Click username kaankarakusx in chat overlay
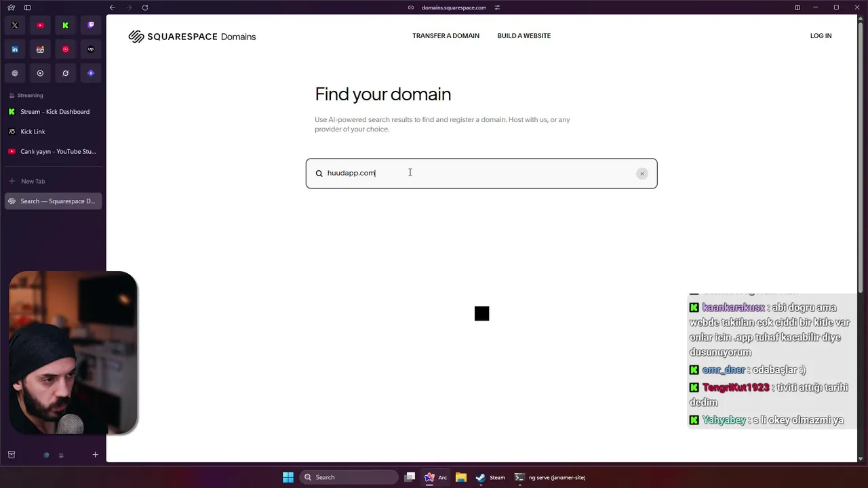The image size is (868, 488). click(734, 308)
